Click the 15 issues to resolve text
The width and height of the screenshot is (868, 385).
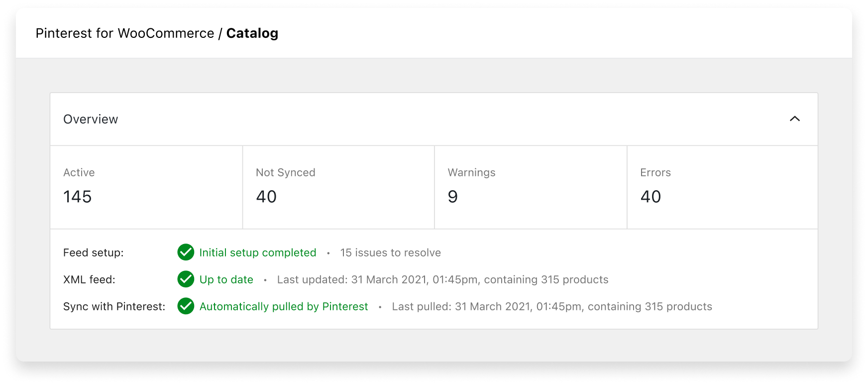point(390,253)
